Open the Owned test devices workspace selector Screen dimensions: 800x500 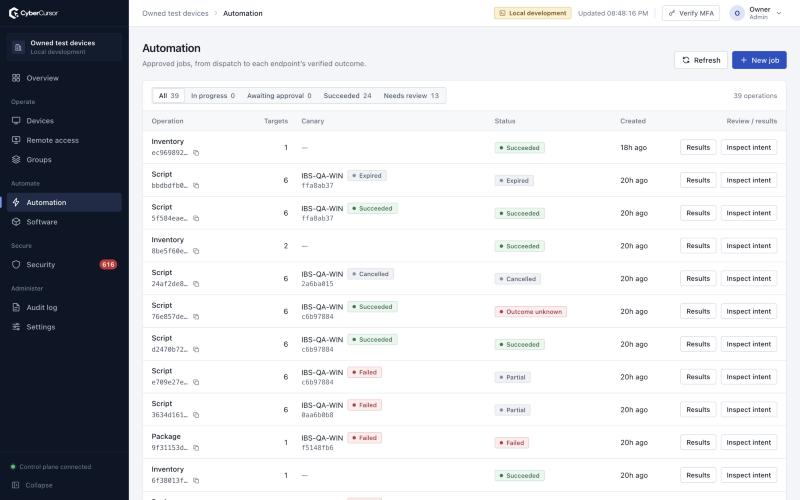coord(64,47)
